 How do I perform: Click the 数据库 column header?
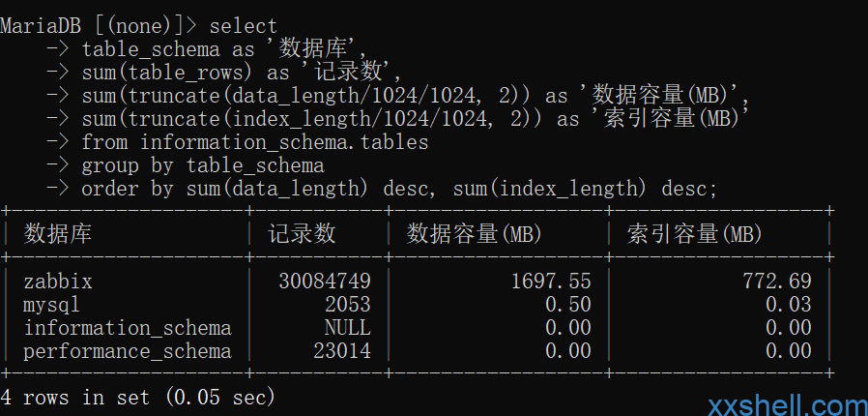tap(58, 234)
